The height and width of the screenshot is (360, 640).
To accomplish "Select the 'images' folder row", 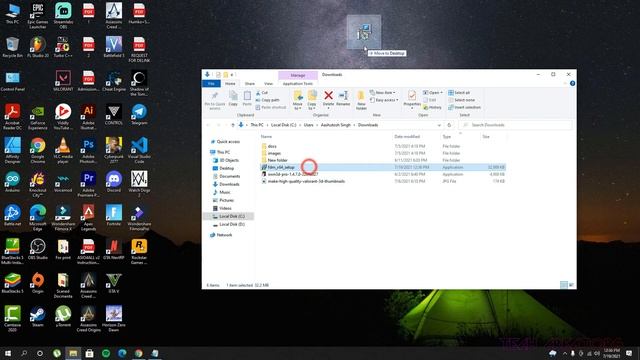I will coord(383,153).
